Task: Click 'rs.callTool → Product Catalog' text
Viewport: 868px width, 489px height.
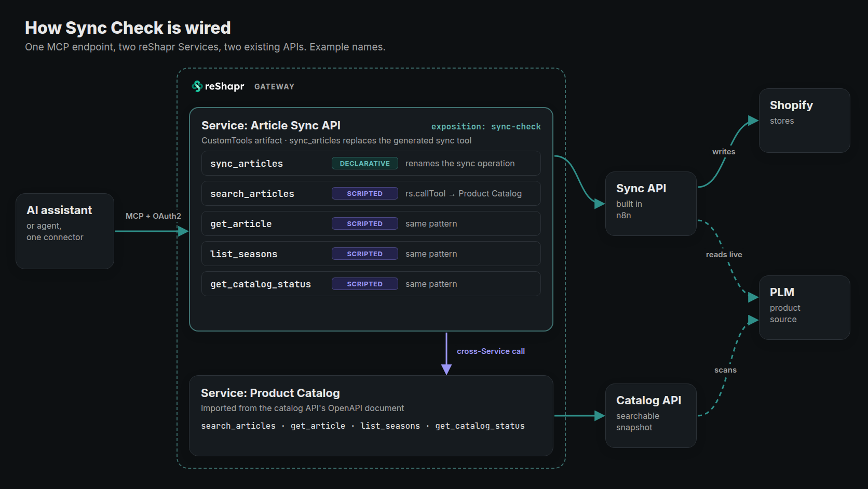Action: coord(464,193)
